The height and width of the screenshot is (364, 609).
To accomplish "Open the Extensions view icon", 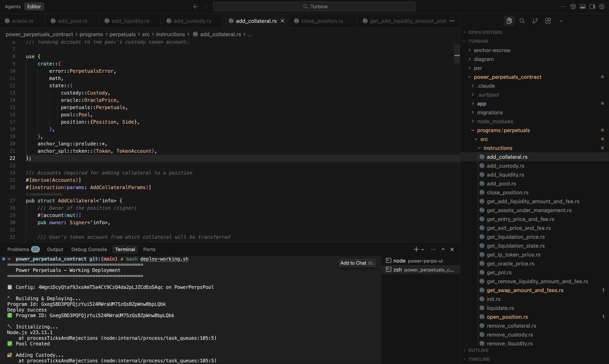I will [548, 21].
